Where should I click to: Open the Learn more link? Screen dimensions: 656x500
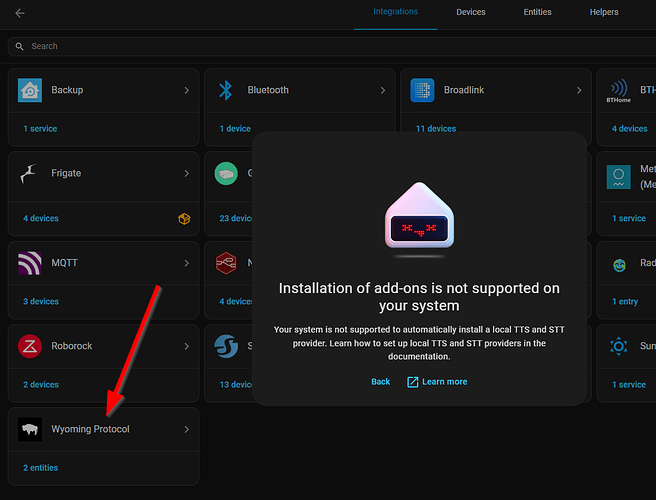437,382
